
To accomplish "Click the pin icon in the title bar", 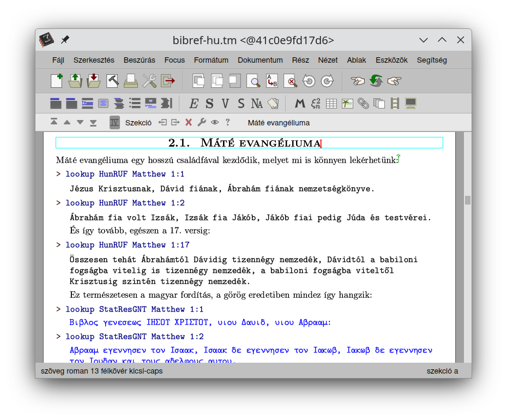I will 65,40.
